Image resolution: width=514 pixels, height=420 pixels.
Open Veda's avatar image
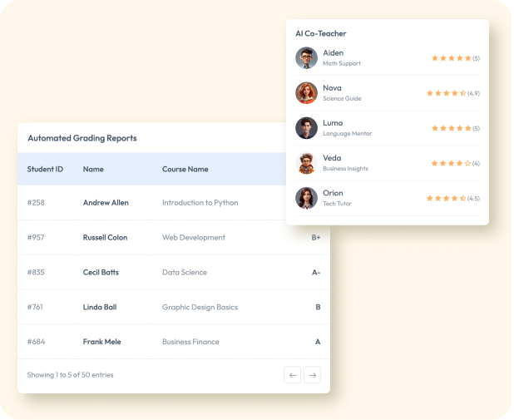pos(306,163)
